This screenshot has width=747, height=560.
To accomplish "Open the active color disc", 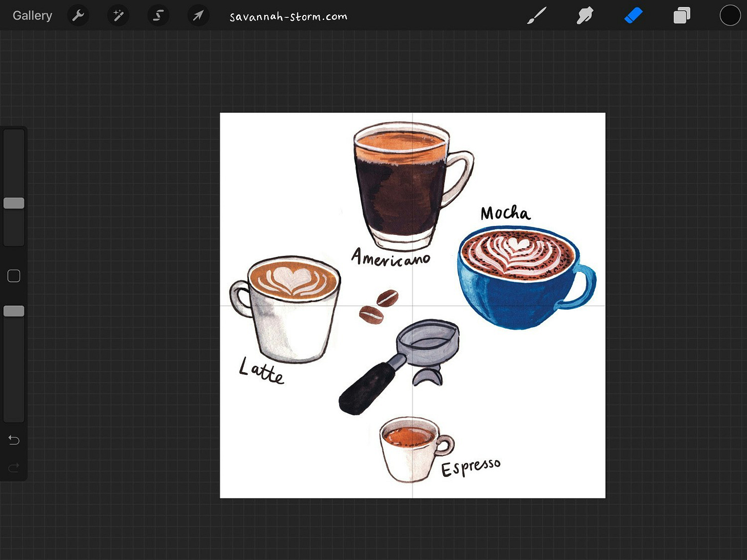I will coord(730,15).
